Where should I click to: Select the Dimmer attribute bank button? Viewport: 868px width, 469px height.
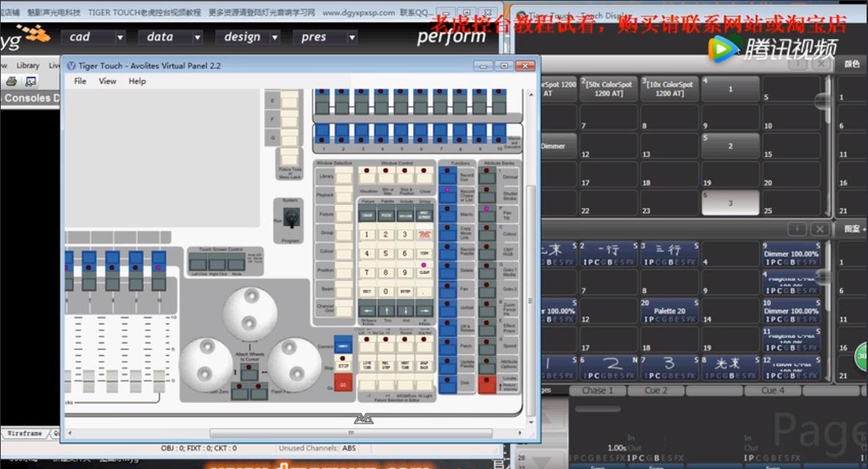tap(486, 176)
